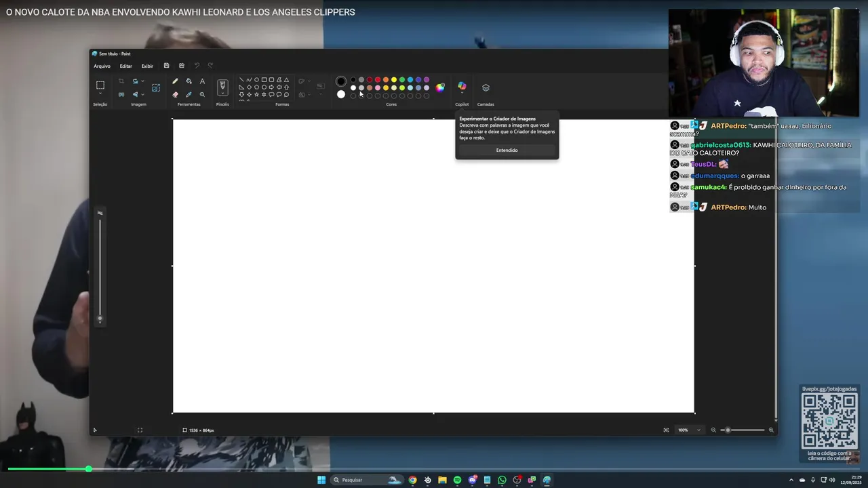Viewport: 868px width, 488px height.
Task: Open the Edit colors rainbow wheel
Action: click(x=440, y=87)
